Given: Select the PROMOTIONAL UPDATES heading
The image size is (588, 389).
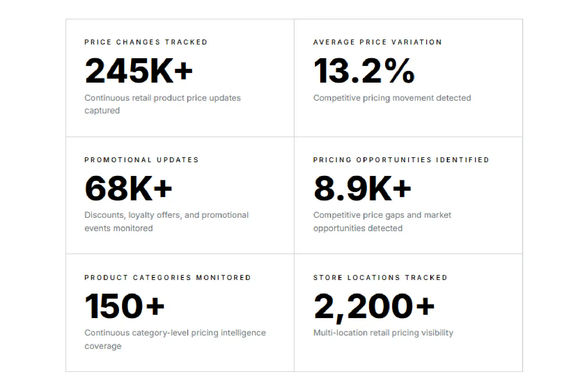Looking at the screenshot, I should 142,160.
